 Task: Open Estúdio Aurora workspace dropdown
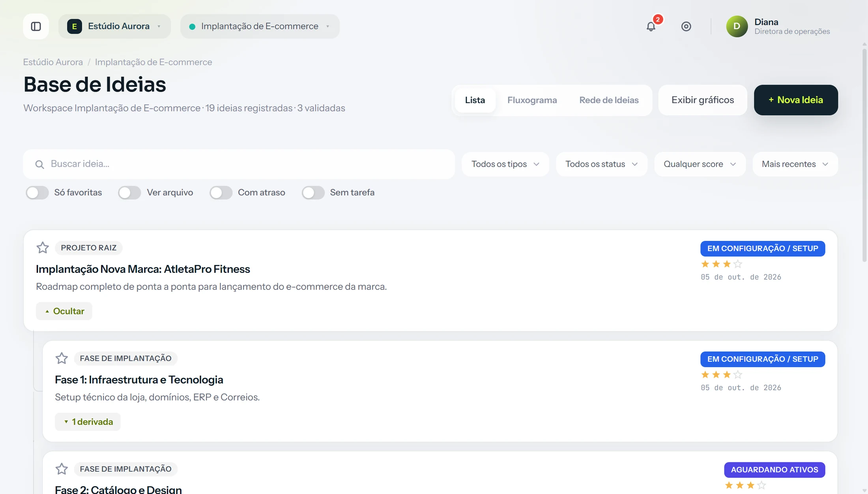tap(114, 26)
